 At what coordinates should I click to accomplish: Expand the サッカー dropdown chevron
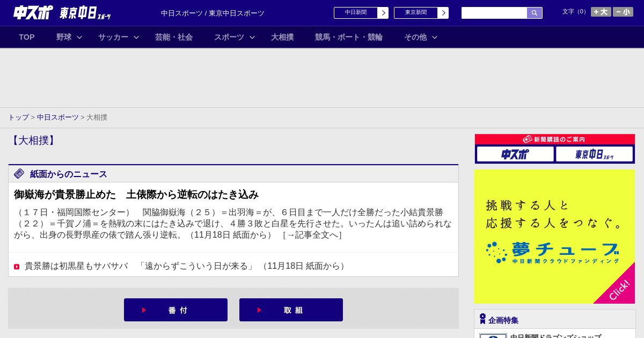click(x=136, y=37)
